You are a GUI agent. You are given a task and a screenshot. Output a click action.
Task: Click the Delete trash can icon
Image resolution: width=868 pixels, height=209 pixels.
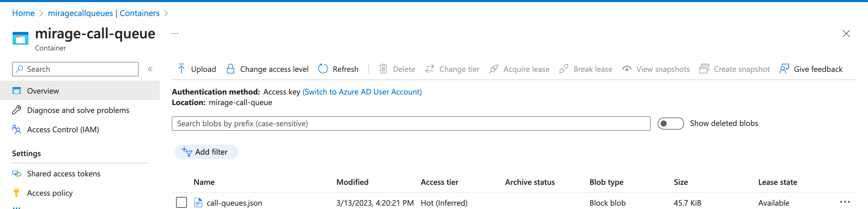pyautogui.click(x=383, y=69)
